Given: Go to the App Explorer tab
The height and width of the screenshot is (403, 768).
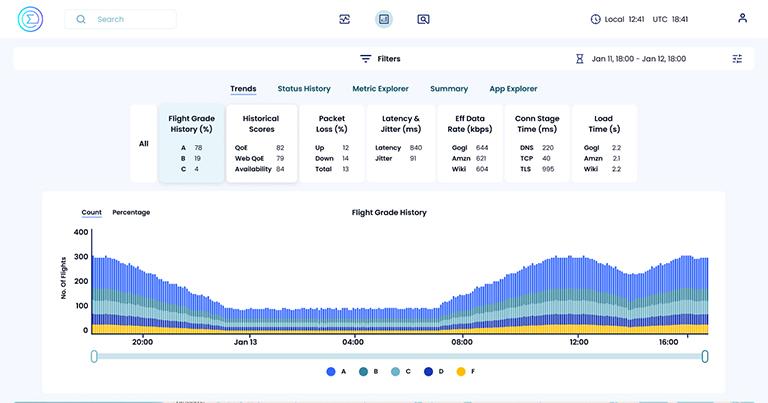Looking at the screenshot, I should pyautogui.click(x=513, y=89).
